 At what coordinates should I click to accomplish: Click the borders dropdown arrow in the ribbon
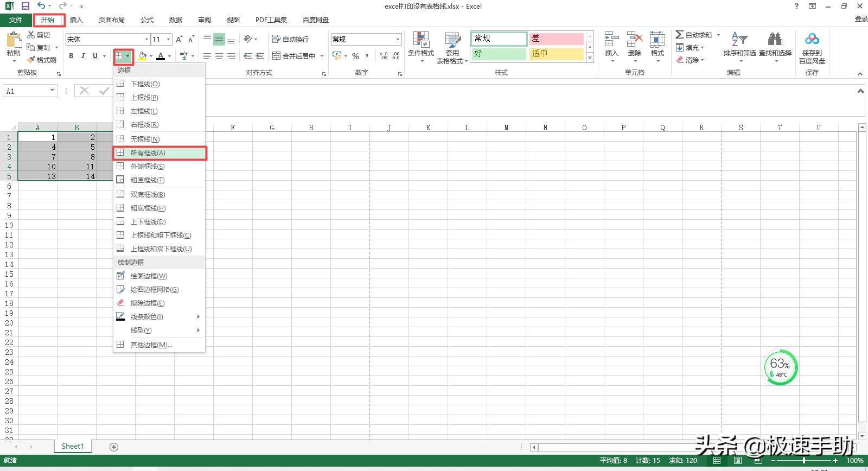[128, 56]
